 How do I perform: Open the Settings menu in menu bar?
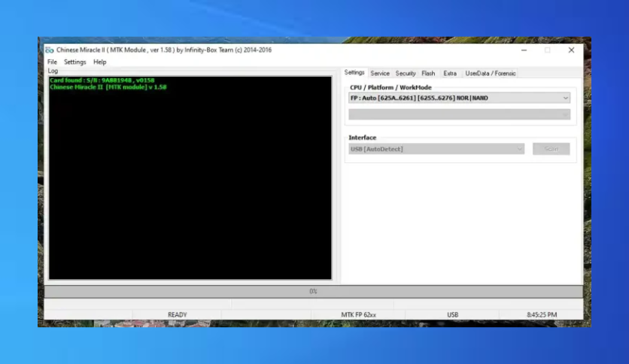(x=75, y=62)
